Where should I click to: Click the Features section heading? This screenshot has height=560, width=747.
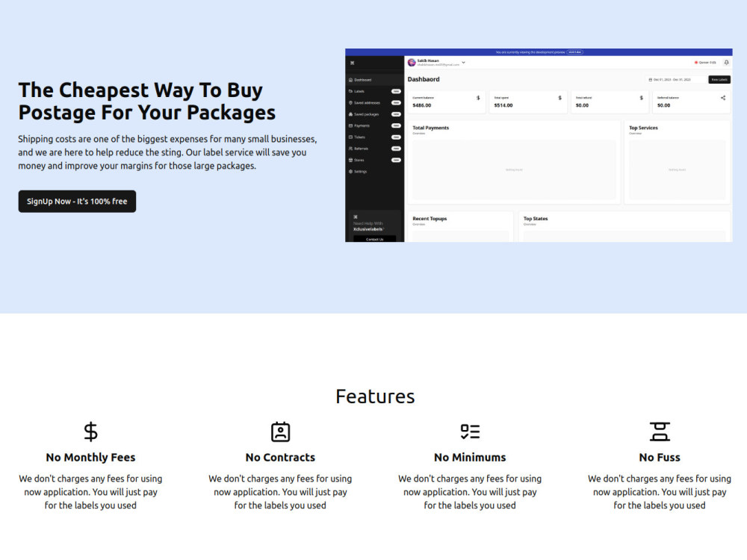tap(376, 396)
